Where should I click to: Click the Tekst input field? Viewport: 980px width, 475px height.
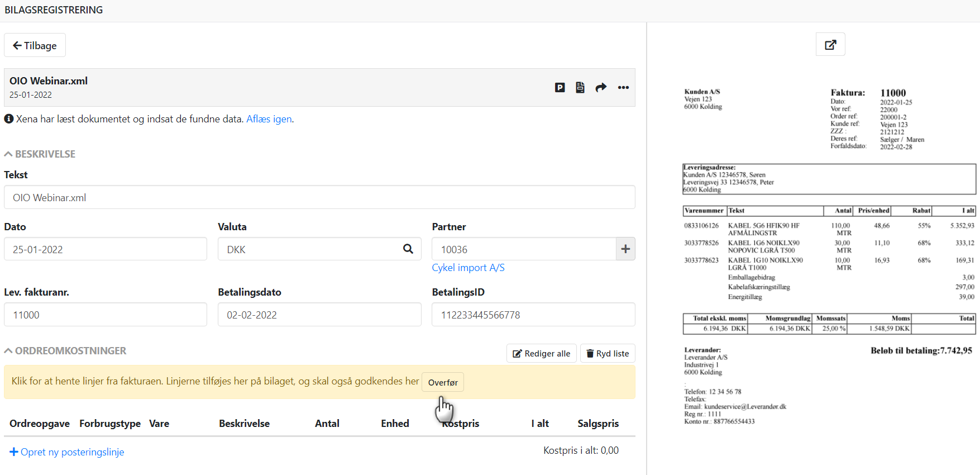[319, 198]
